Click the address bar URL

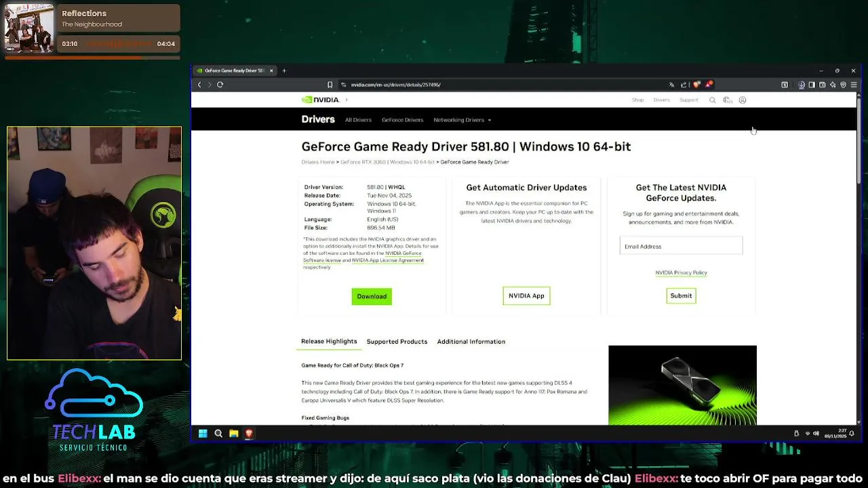coord(395,85)
